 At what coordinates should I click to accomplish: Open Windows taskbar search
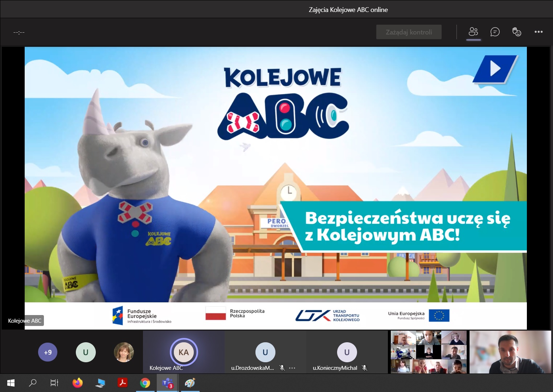pos(33,383)
